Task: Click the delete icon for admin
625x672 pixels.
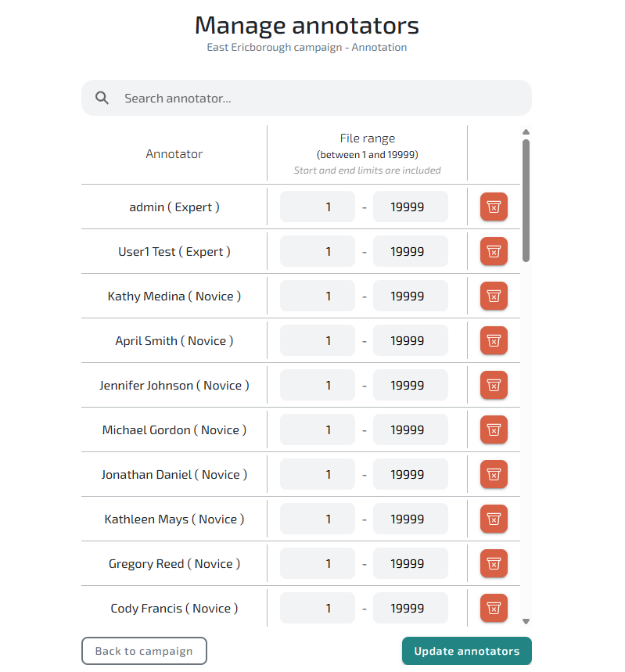Action: [x=494, y=207]
